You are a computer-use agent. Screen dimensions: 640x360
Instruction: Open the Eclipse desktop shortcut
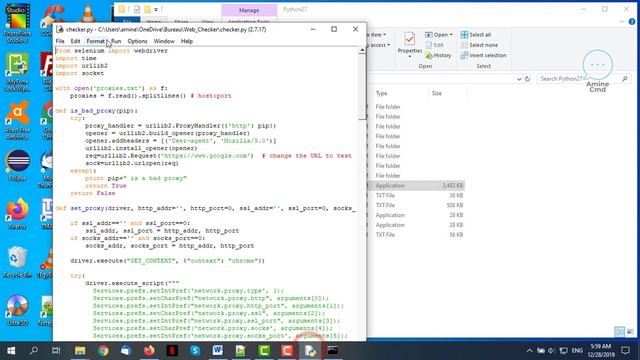click(x=18, y=166)
